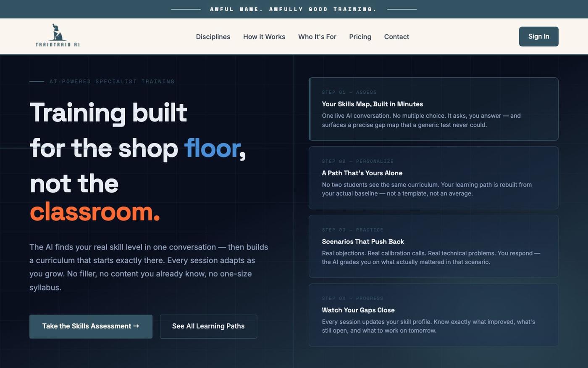Click the 'Awful name. Awfully good training.' banner text
588x368 pixels.
(x=293, y=9)
